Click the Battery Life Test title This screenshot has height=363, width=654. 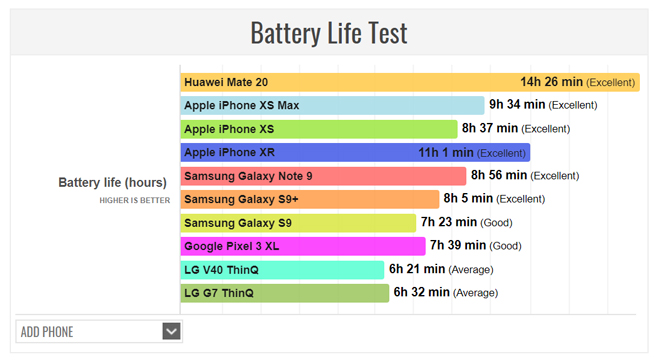coord(329,33)
